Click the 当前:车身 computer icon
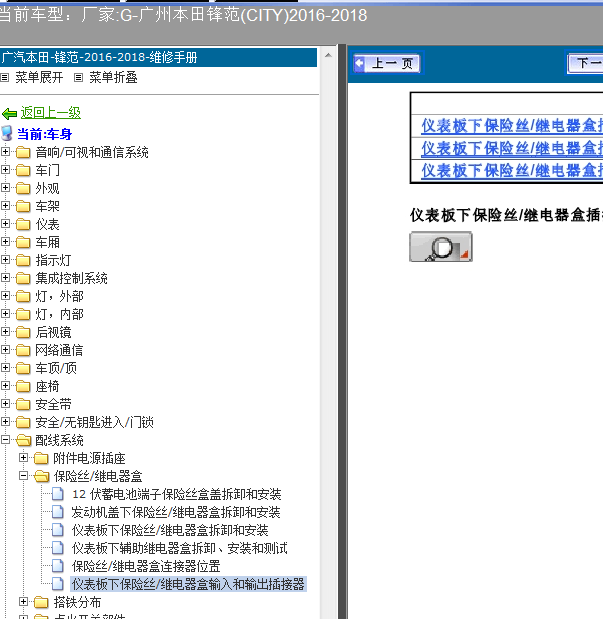The width and height of the screenshot is (603, 619). coord(7,133)
